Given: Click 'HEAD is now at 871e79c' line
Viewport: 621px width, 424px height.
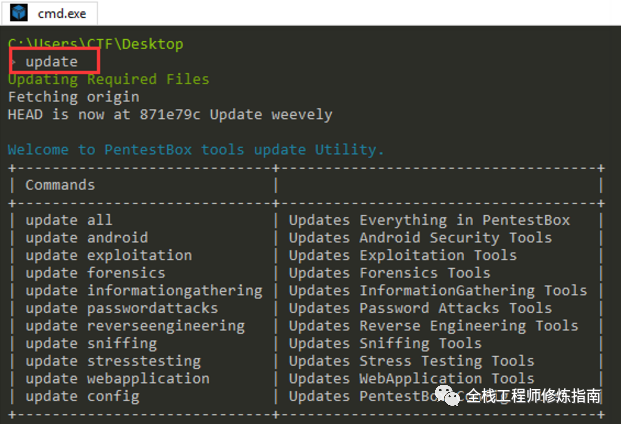Looking at the screenshot, I should point(170,114).
